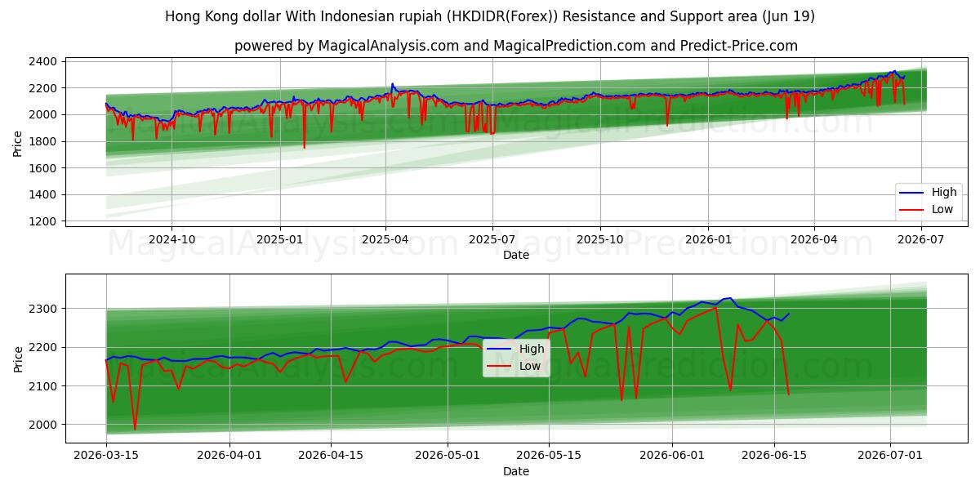Click the 2026-01 tick label
This screenshot has width=980, height=490.
tap(708, 239)
